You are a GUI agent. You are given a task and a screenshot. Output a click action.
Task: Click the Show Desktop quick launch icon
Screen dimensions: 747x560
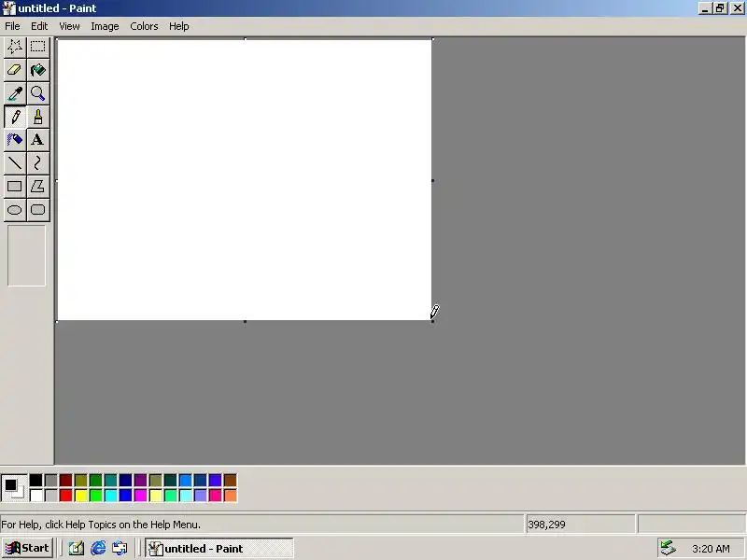pyautogui.click(x=77, y=549)
